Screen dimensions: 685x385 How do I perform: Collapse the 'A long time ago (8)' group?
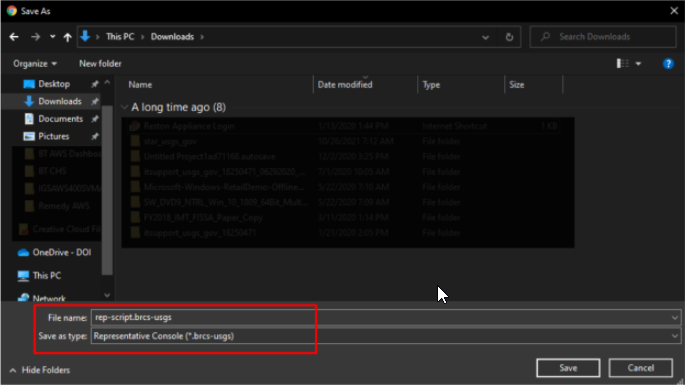click(x=125, y=107)
